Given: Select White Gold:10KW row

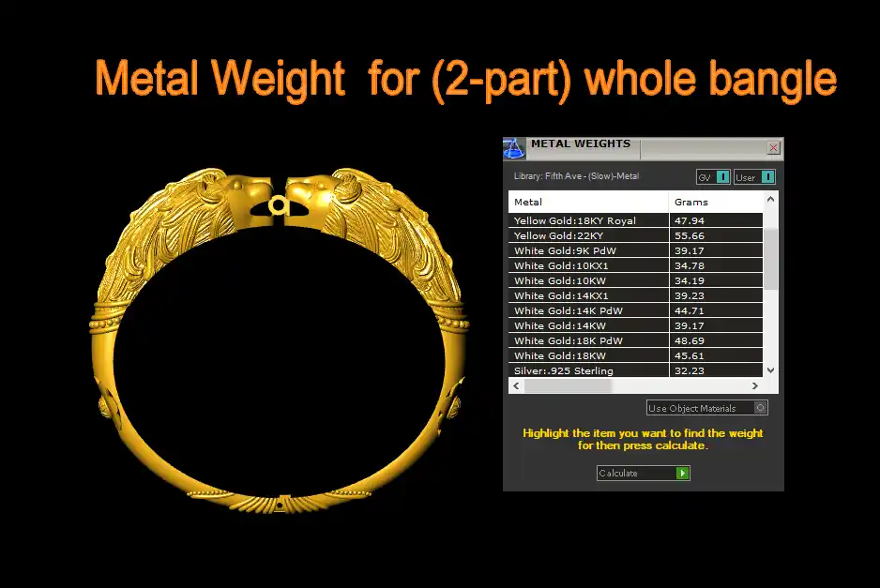Looking at the screenshot, I should click(635, 280).
